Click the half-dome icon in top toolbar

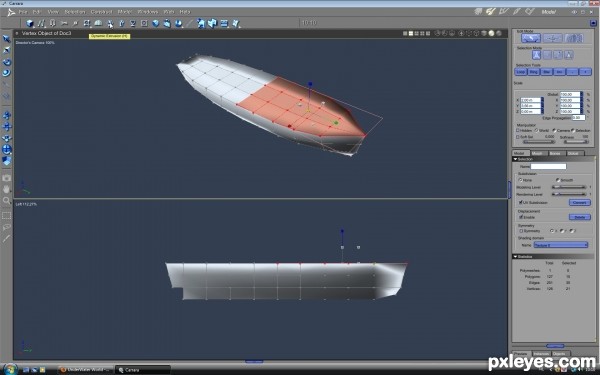pos(98,23)
